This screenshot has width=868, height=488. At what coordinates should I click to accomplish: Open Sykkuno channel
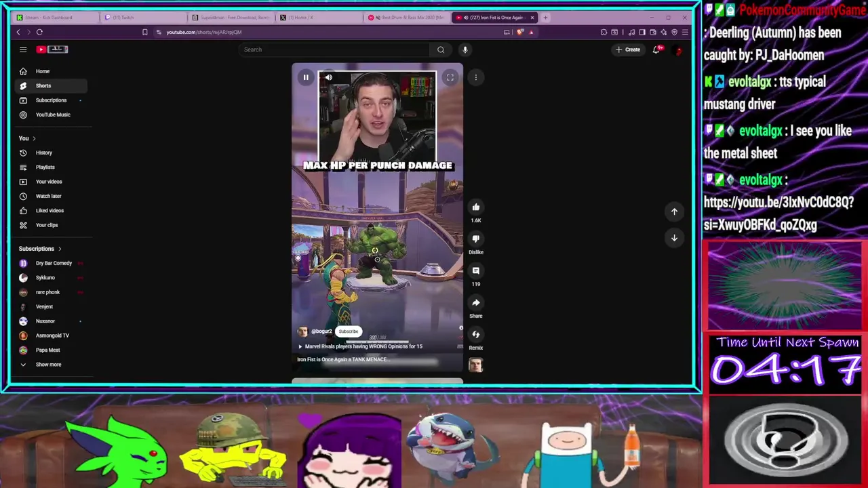click(x=51, y=278)
